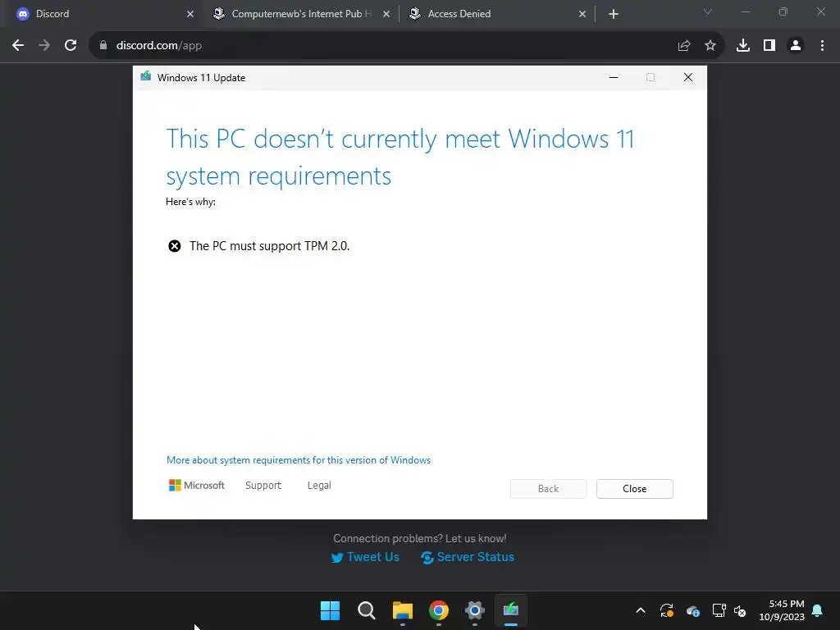The height and width of the screenshot is (630, 840).
Task: Switch to Computernewb's Internet Pub tab
Action: point(301,14)
